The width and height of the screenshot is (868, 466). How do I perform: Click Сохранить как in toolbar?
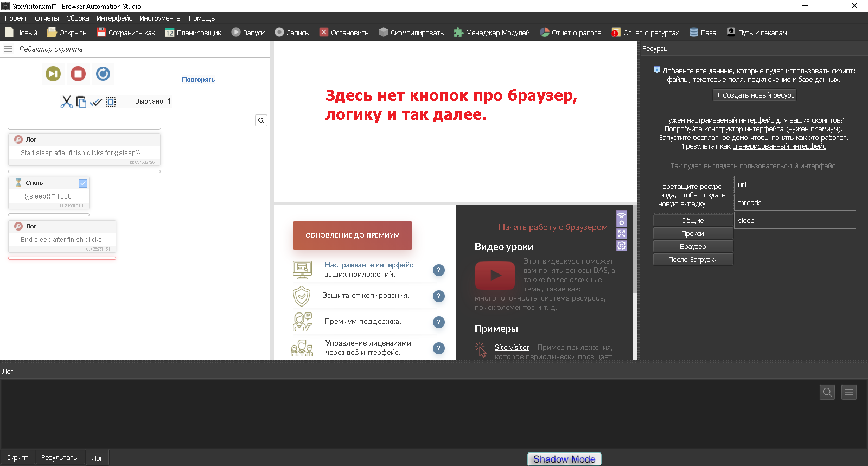coord(126,33)
